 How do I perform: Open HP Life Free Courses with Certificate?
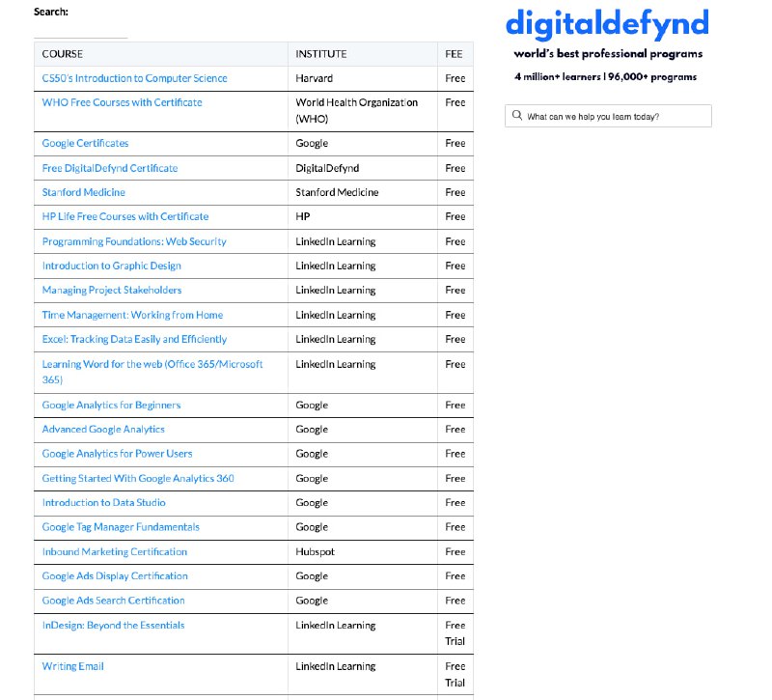(124, 216)
